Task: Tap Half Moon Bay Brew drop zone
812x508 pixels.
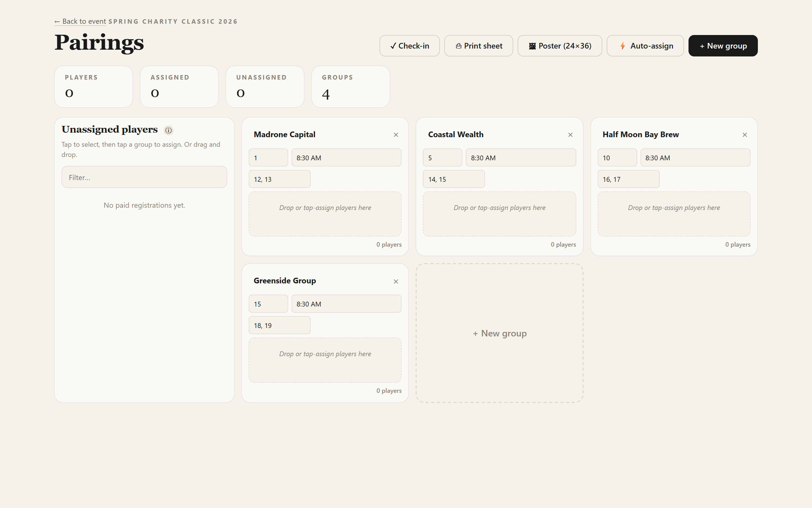Action: [674, 214]
